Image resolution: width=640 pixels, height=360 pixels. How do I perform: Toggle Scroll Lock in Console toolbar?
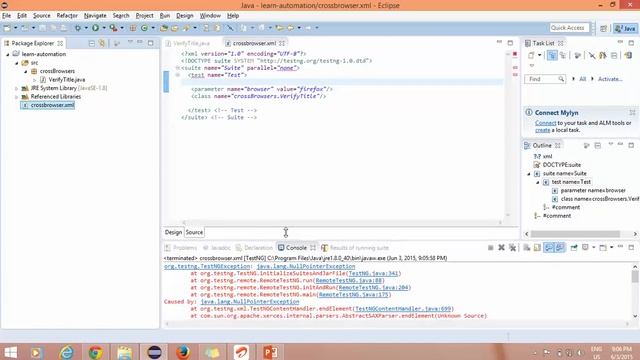(538, 248)
